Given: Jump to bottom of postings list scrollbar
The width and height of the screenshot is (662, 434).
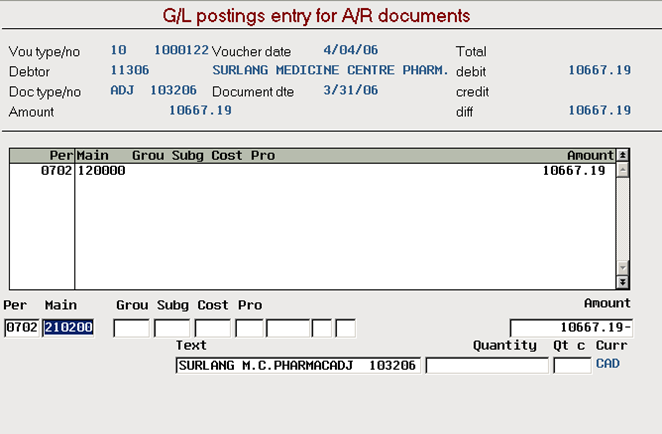Looking at the screenshot, I should [x=622, y=282].
